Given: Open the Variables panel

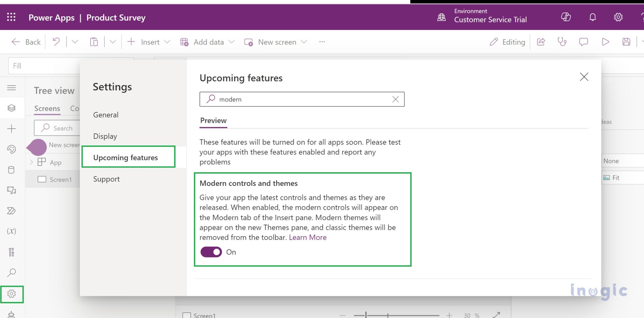Looking at the screenshot, I should click(x=12, y=231).
